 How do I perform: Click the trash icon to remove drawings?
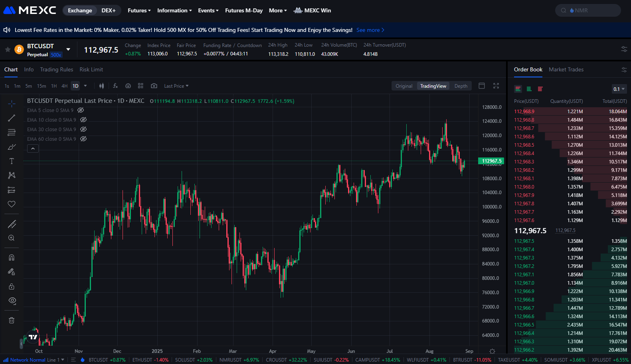12,320
